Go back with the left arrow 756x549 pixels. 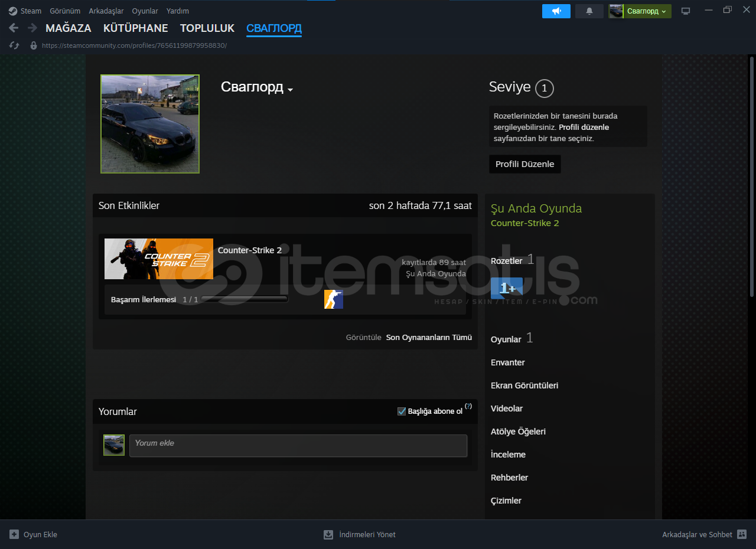point(14,28)
